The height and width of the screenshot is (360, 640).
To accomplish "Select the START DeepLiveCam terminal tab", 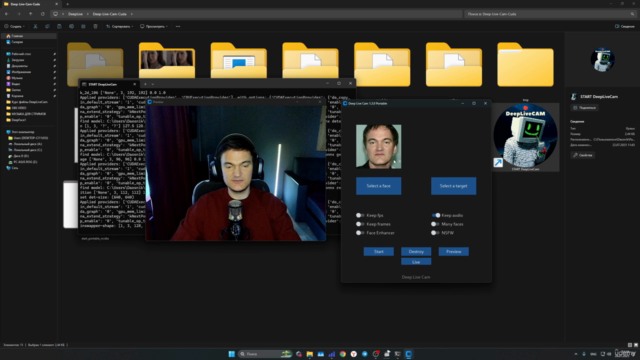I will [x=109, y=84].
